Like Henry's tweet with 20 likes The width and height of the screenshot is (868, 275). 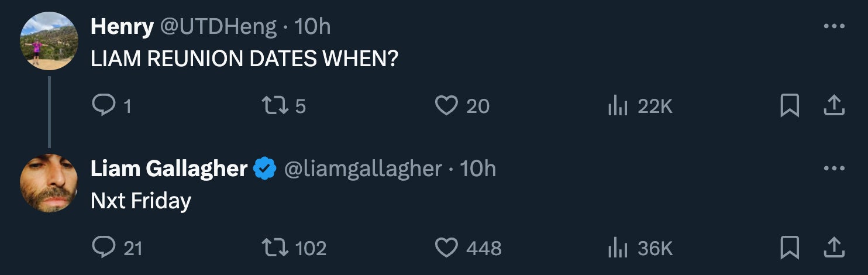(x=446, y=106)
